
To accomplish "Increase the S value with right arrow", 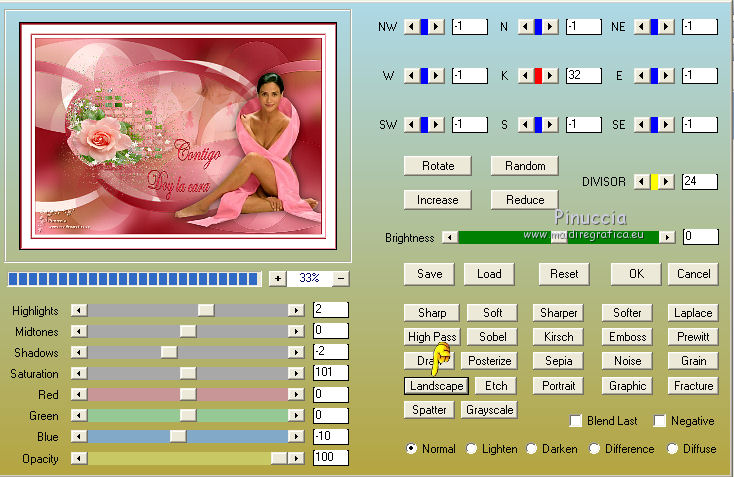I will (550, 125).
